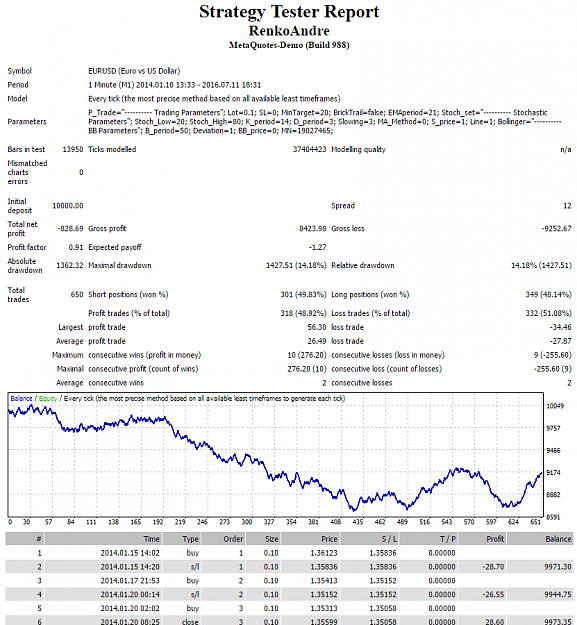Click the trade time "2014.01.17 21:53"
The image size is (577, 625).
point(130,581)
